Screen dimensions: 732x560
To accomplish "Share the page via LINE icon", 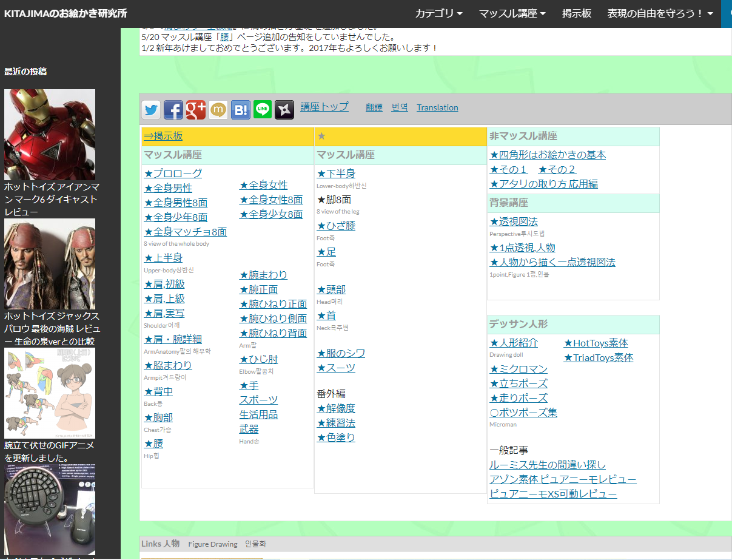I will point(263,109).
